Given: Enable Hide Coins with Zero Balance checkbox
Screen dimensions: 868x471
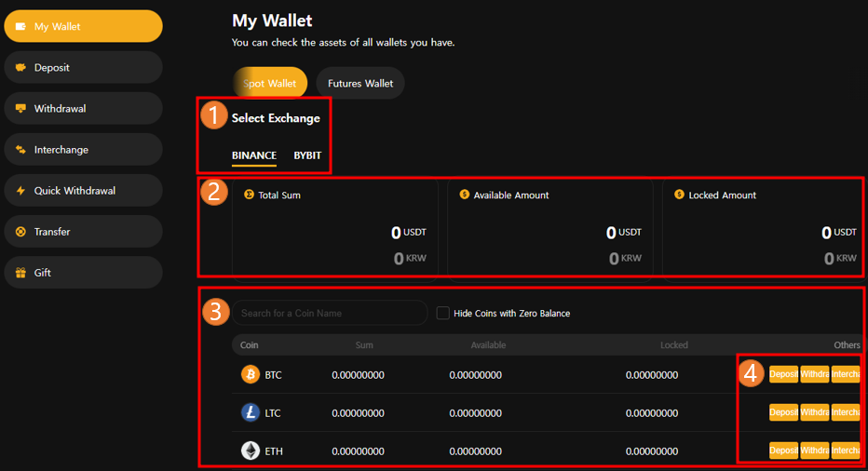Looking at the screenshot, I should 443,313.
